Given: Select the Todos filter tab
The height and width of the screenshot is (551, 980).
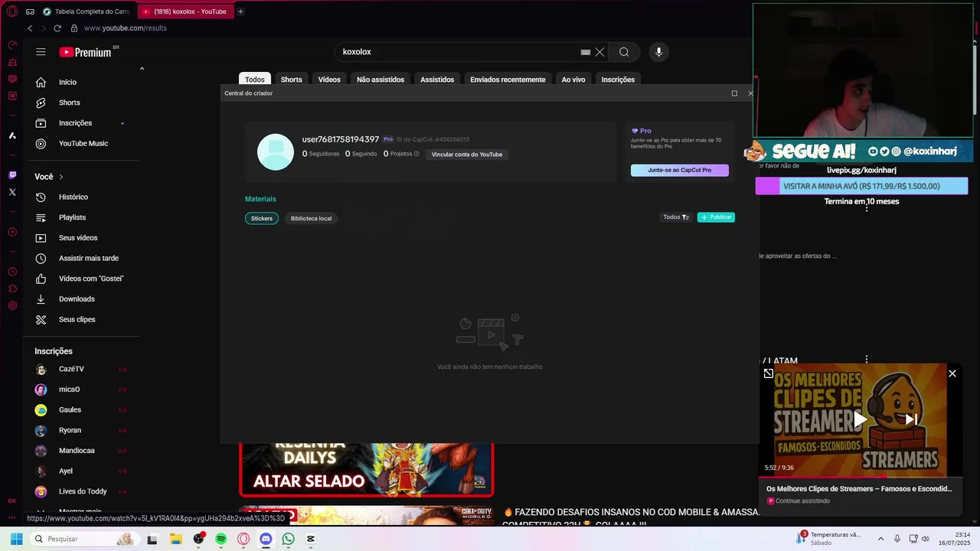Looking at the screenshot, I should coord(255,80).
